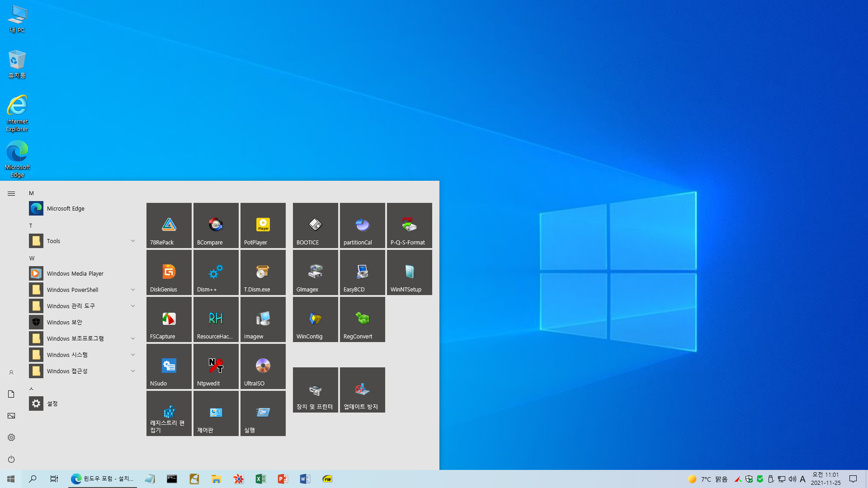868x488 pixels.
Task: Open Command Prompt from taskbar
Action: click(x=172, y=479)
